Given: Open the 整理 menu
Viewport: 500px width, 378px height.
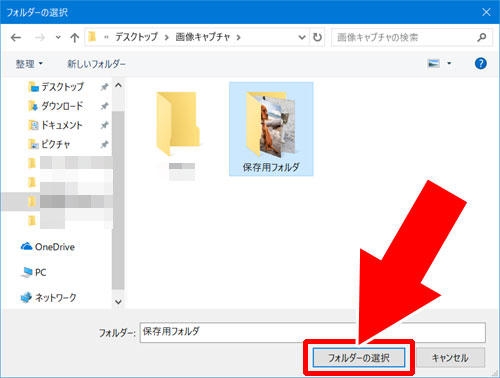Looking at the screenshot, I should (x=29, y=64).
